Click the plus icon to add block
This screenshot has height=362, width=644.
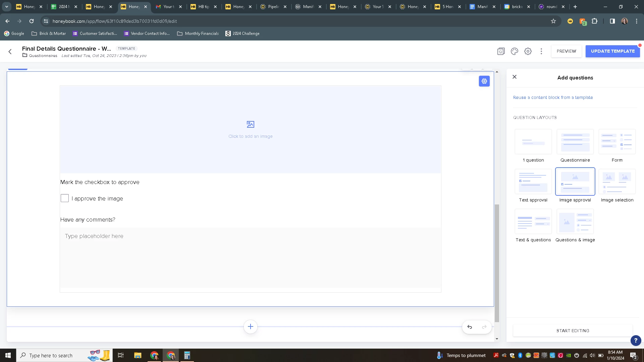tap(250, 326)
